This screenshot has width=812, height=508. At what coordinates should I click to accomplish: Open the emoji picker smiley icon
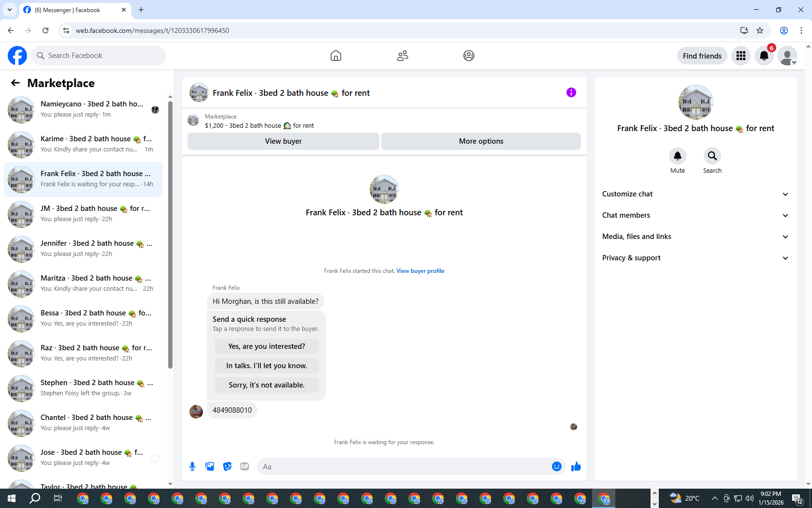[557, 466]
